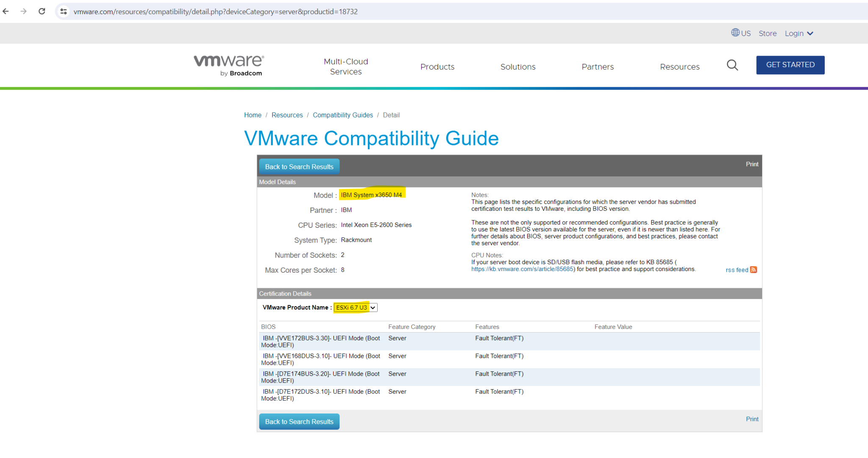The height and width of the screenshot is (458, 868).
Task: Open the Solutions navigation menu
Action: pyautogui.click(x=517, y=67)
